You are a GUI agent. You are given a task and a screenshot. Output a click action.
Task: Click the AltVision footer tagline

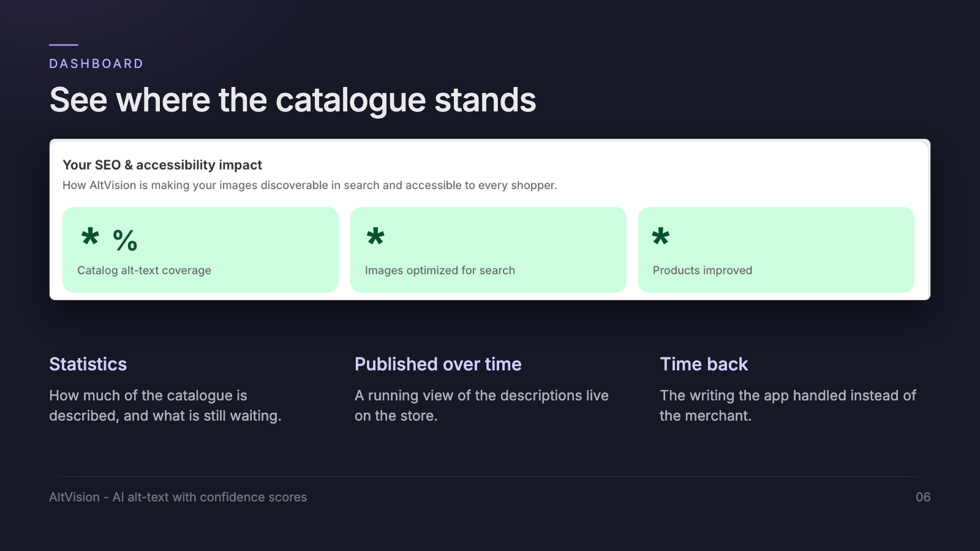pos(178,497)
